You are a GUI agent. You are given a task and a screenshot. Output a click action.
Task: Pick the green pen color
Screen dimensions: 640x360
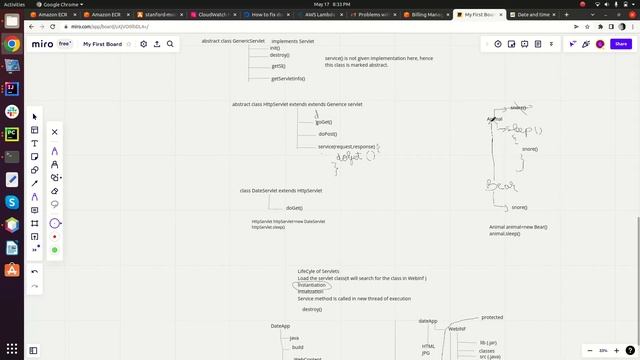pyautogui.click(x=55, y=250)
